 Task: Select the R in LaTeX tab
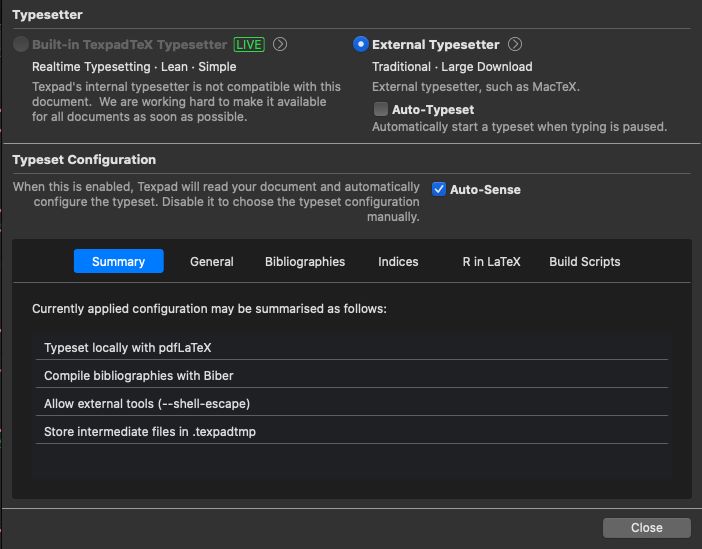point(491,261)
